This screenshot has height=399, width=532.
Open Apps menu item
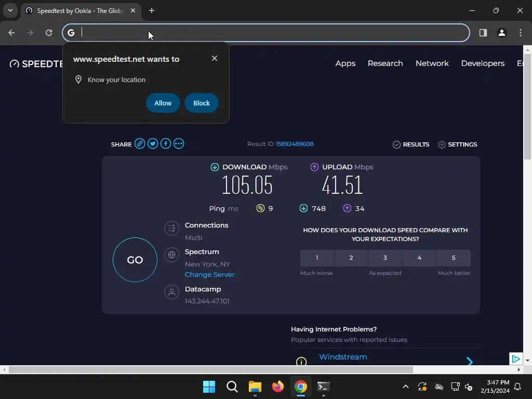coord(345,63)
